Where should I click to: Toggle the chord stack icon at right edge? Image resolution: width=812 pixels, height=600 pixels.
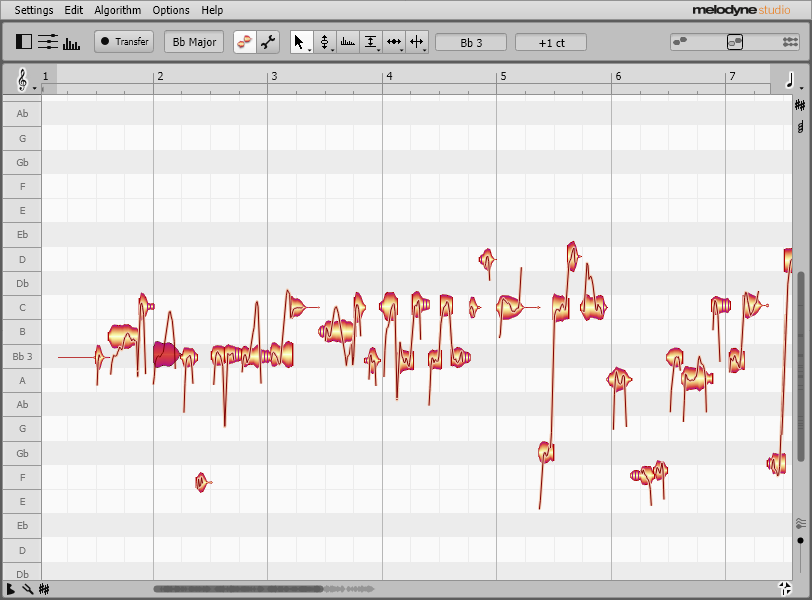pos(801,126)
